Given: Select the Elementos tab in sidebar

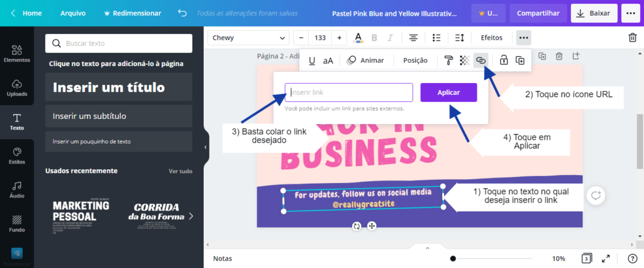Looking at the screenshot, I should 17,54.
